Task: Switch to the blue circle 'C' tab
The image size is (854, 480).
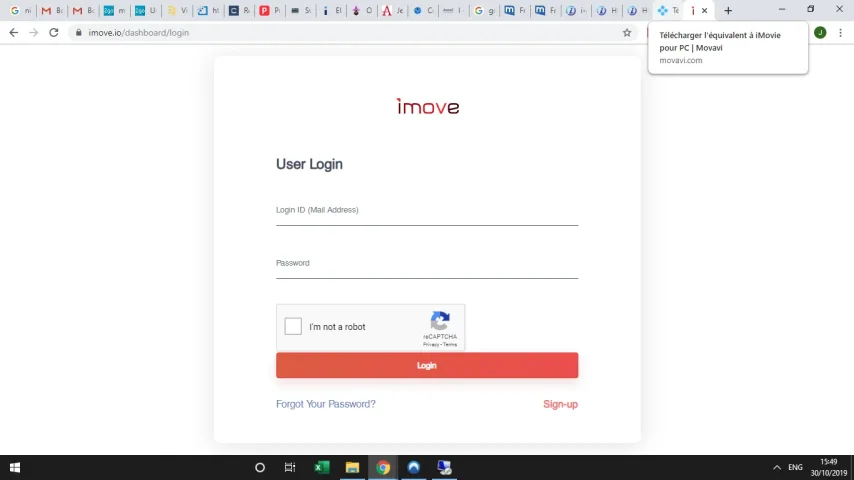Action: (x=423, y=10)
